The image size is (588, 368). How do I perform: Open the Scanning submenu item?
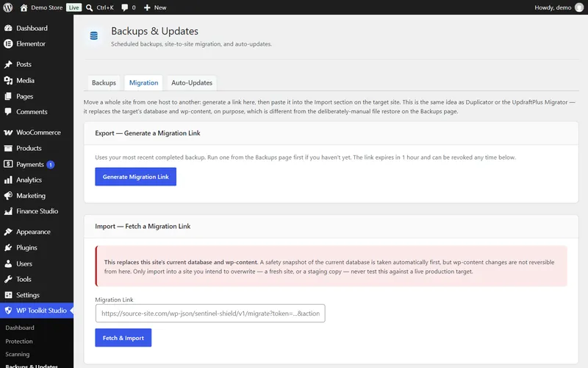(17, 355)
